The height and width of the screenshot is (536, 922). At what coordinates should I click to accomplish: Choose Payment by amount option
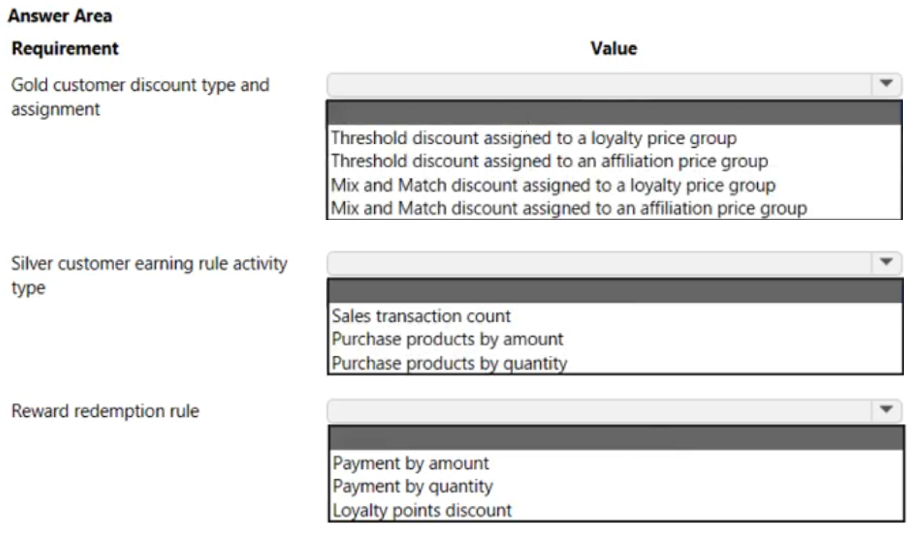tap(410, 463)
